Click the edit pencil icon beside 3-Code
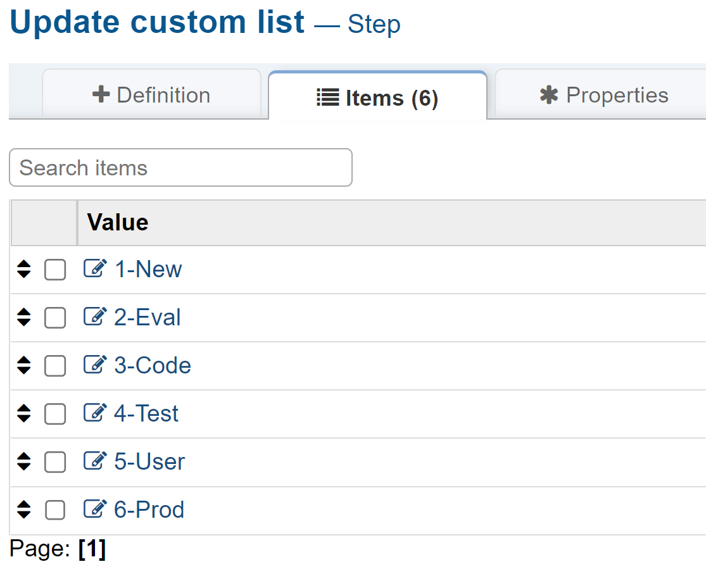This screenshot has width=706, height=588. coord(95,365)
